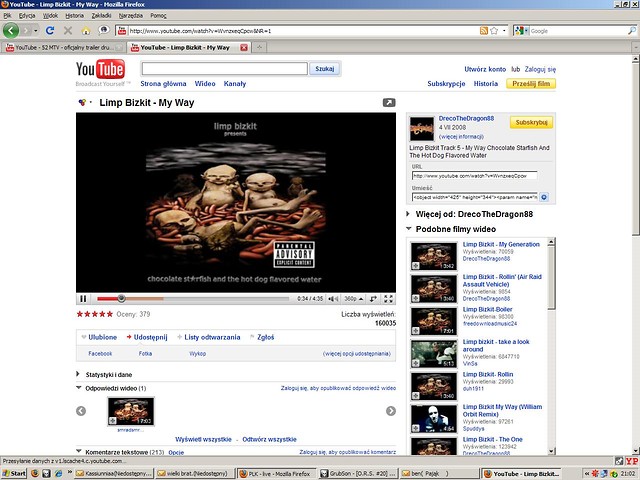Switch to GrubSon taskbar window
The height and width of the screenshot is (480, 640).
coord(358,473)
